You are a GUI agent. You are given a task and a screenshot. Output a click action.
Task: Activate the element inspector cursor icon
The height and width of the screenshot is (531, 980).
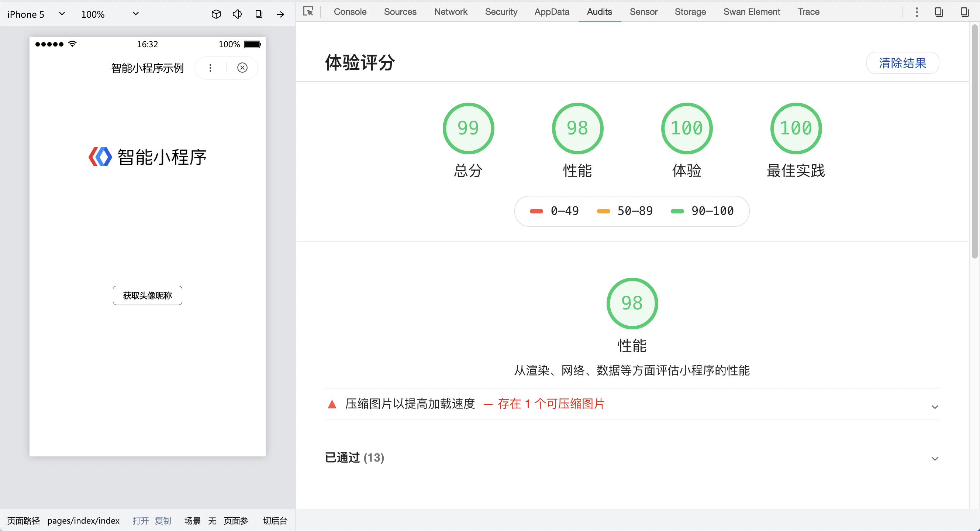(308, 11)
